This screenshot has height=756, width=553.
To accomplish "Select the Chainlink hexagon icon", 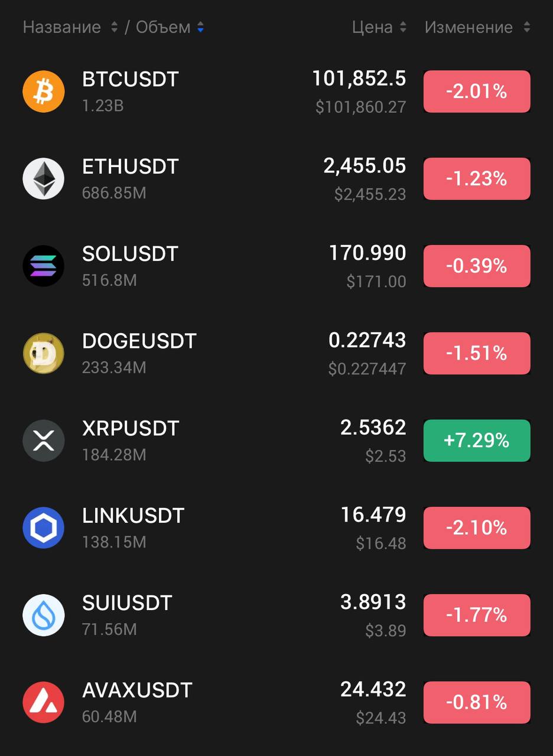I will tap(43, 527).
